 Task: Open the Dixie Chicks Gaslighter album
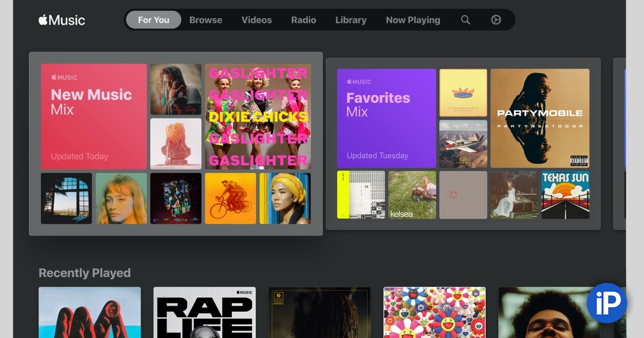(x=258, y=116)
